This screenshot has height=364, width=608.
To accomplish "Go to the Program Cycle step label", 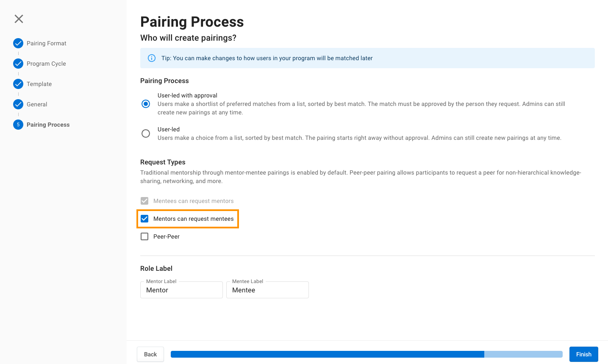I will (46, 64).
